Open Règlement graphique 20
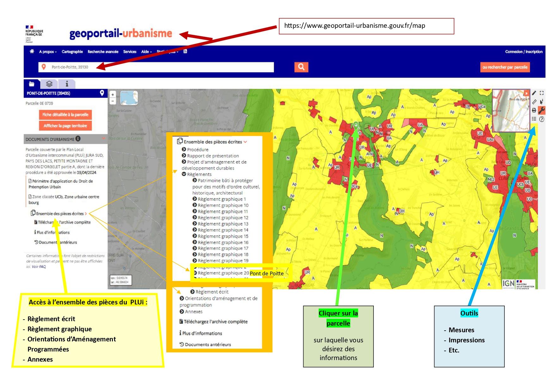This screenshot has height=392, width=554. (x=221, y=273)
